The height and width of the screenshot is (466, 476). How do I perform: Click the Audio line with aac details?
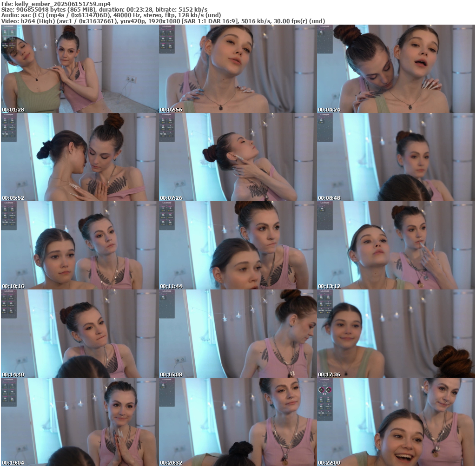(111, 15)
